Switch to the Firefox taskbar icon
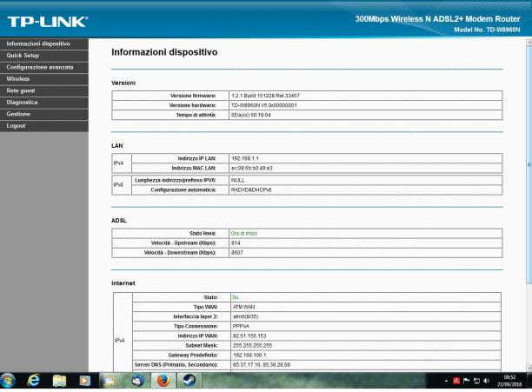The width and height of the screenshot is (532, 392). coord(163,381)
